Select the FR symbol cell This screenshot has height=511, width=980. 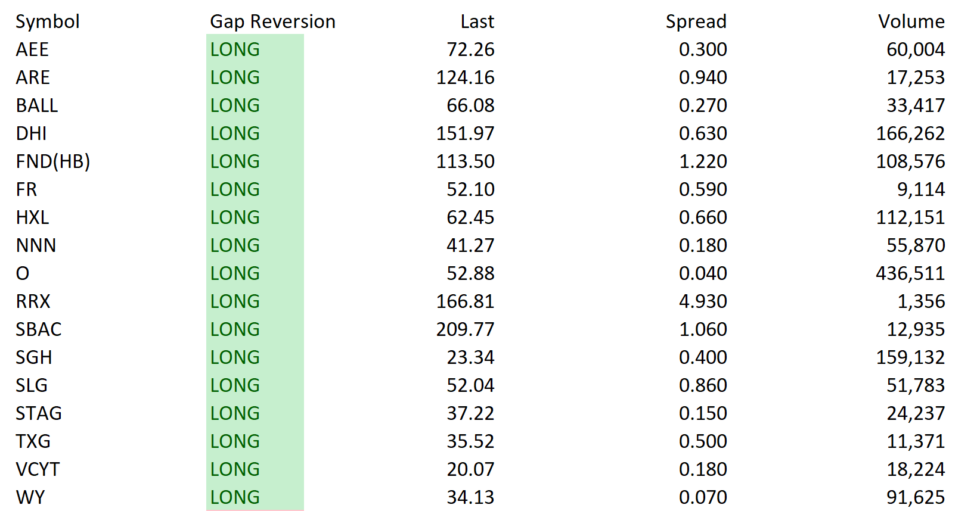pos(26,189)
